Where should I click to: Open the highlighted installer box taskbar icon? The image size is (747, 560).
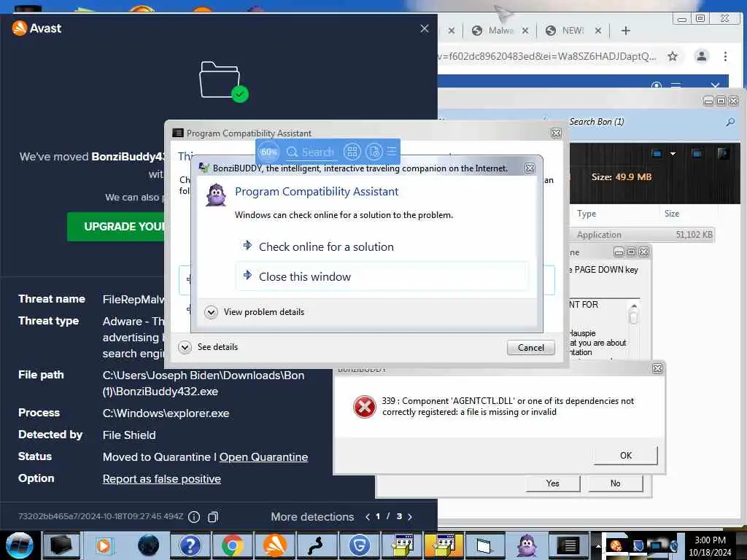[444, 545]
